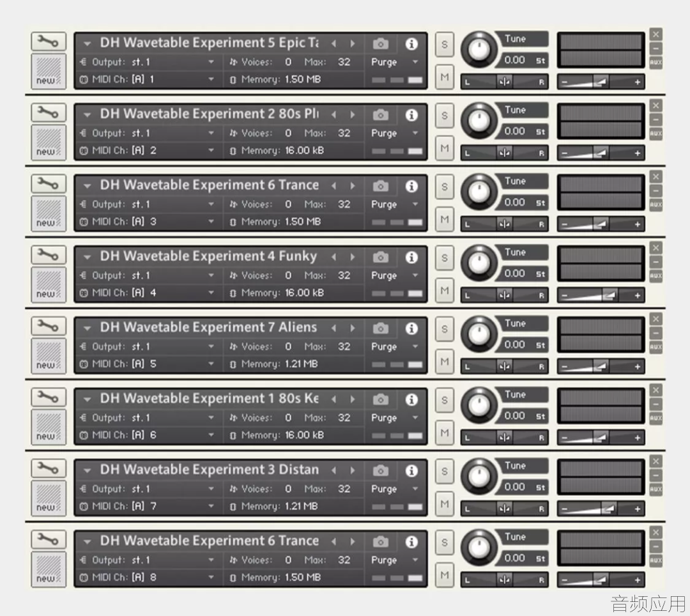The width and height of the screenshot is (690, 616).
Task: Open snapshot camera for Experiment 5 Epic
Action: point(381,43)
